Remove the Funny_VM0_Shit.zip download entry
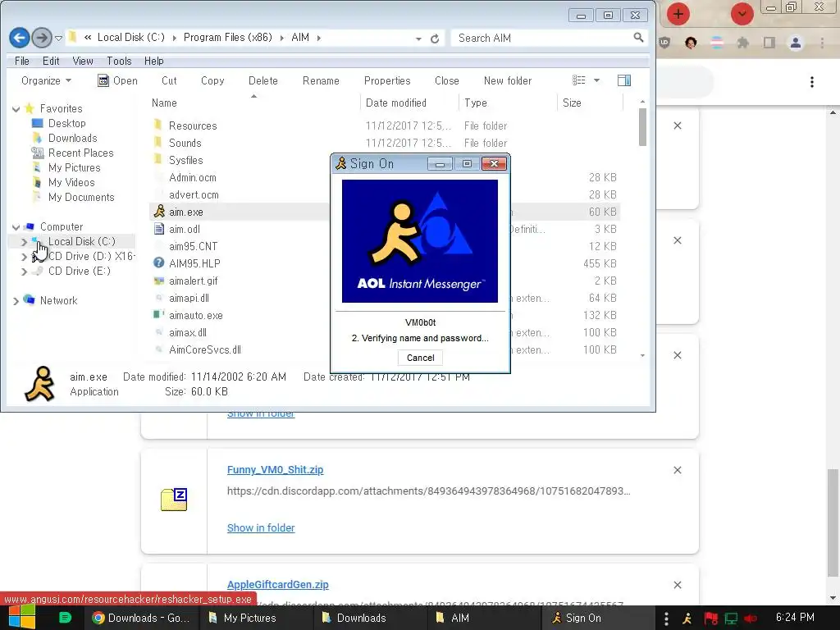The height and width of the screenshot is (630, 840). [x=677, y=470]
